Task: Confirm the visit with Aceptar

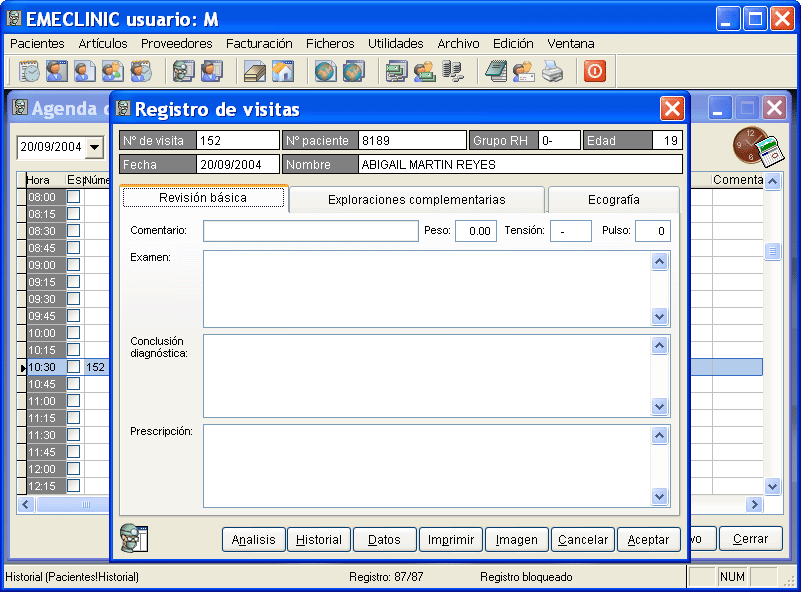Action: (649, 539)
